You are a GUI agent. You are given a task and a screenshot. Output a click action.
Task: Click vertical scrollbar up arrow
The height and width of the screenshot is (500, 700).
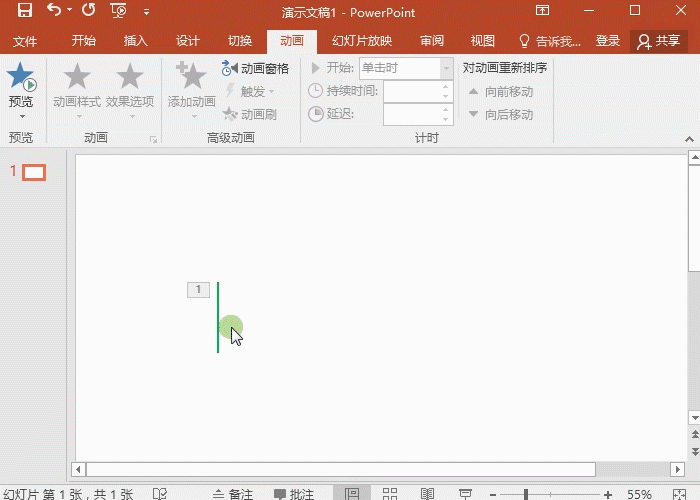click(694, 158)
